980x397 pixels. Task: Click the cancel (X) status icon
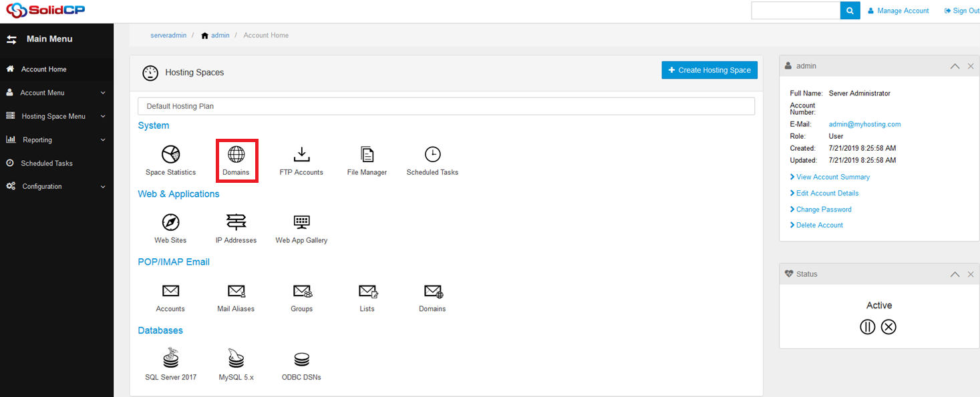[x=888, y=327]
